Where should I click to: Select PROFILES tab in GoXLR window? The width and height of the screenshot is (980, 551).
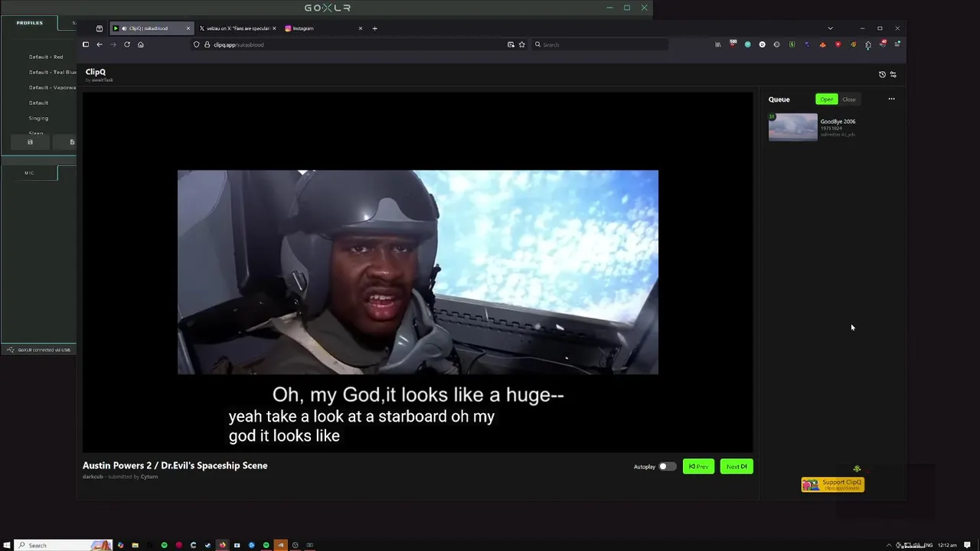point(30,23)
